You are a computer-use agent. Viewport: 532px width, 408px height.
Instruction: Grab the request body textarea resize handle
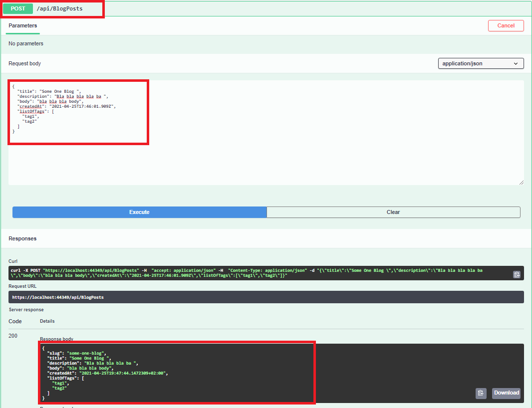pyautogui.click(x=521, y=183)
